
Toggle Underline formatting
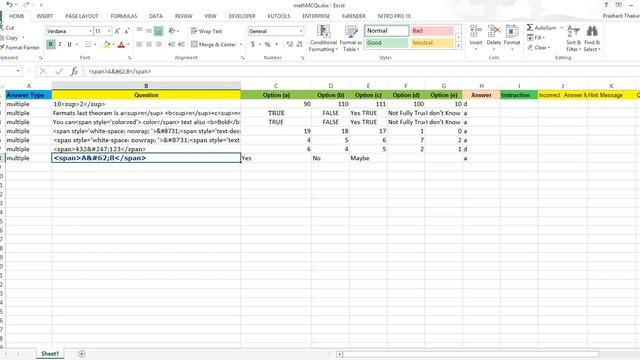pyautogui.click(x=69, y=44)
